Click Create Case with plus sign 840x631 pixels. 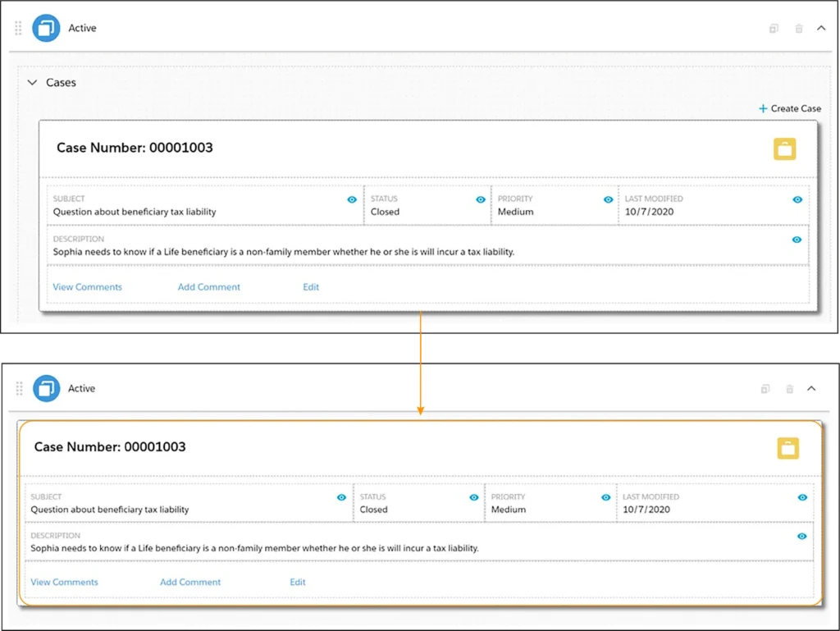pos(789,108)
